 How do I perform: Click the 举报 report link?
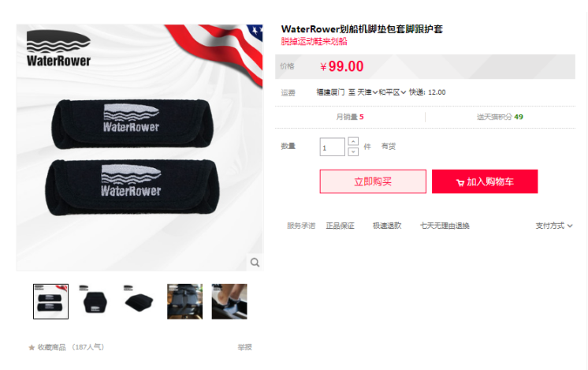pos(244,347)
